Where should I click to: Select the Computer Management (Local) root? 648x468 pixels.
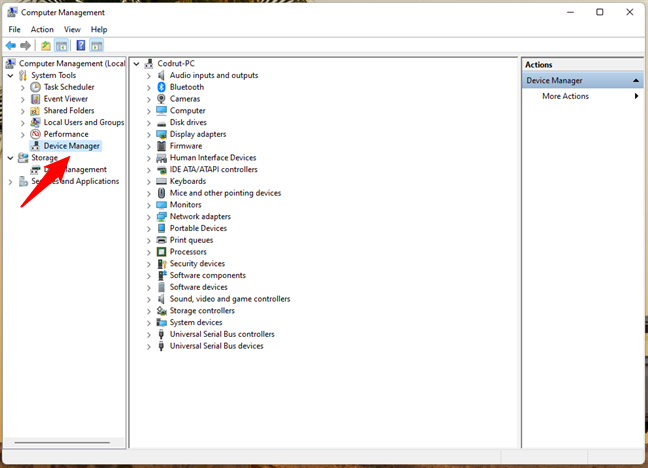(x=72, y=63)
